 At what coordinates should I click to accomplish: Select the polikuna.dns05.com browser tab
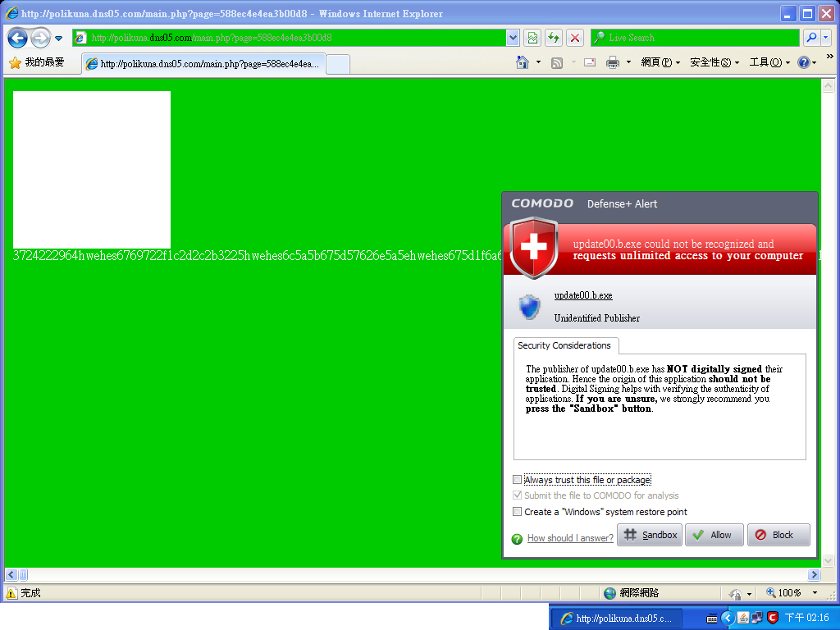tap(203, 64)
